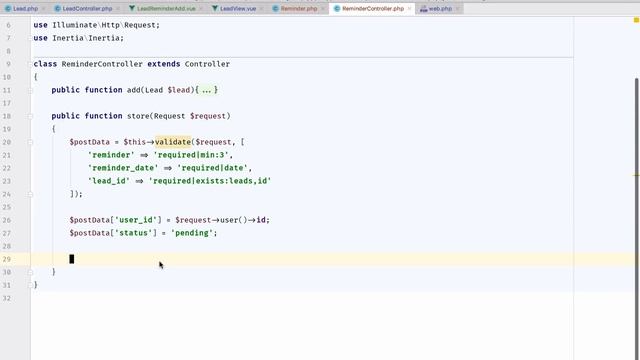Switch to LeadReminderAdd.vue tab

tap(166, 9)
